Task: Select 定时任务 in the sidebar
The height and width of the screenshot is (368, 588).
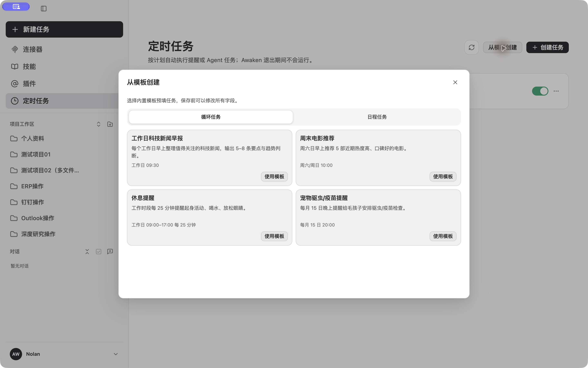Action: (62, 101)
